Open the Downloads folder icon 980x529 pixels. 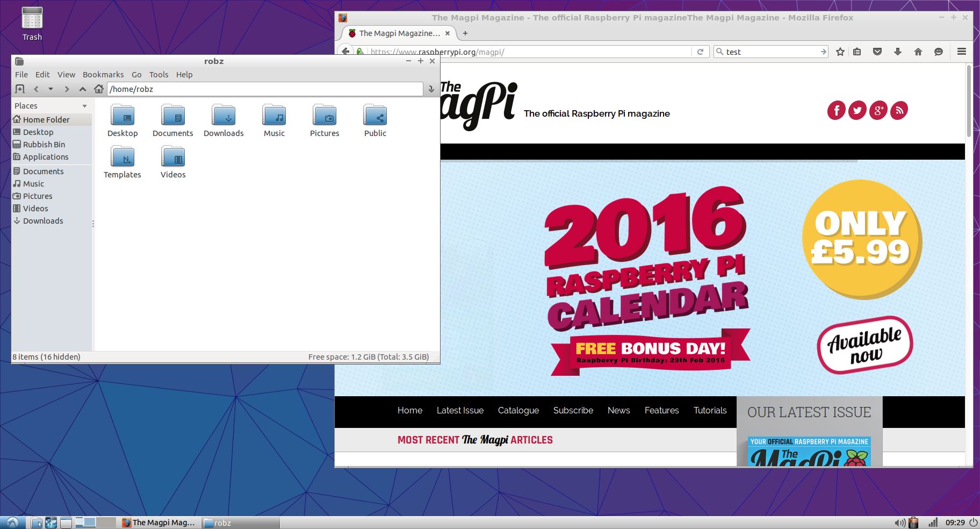pyautogui.click(x=224, y=116)
